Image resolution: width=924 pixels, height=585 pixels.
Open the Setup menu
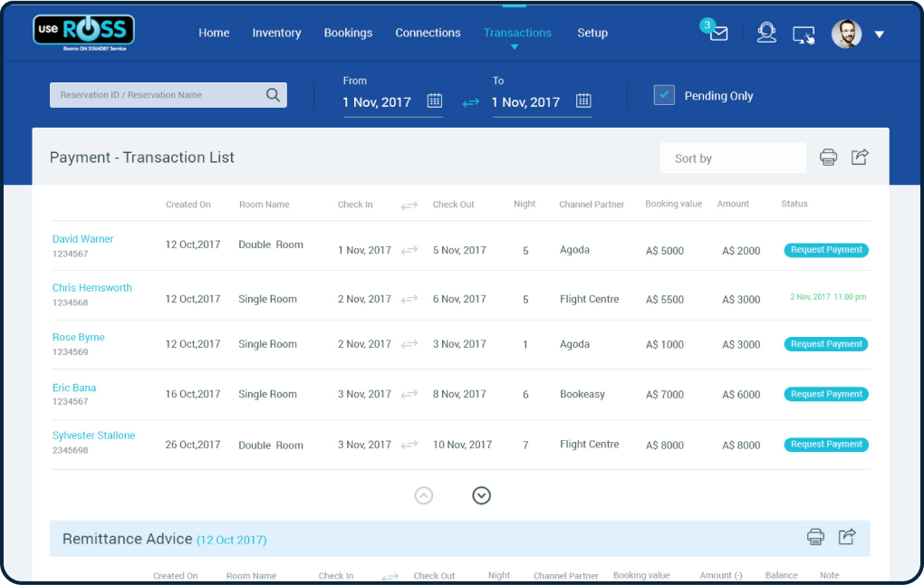592,33
